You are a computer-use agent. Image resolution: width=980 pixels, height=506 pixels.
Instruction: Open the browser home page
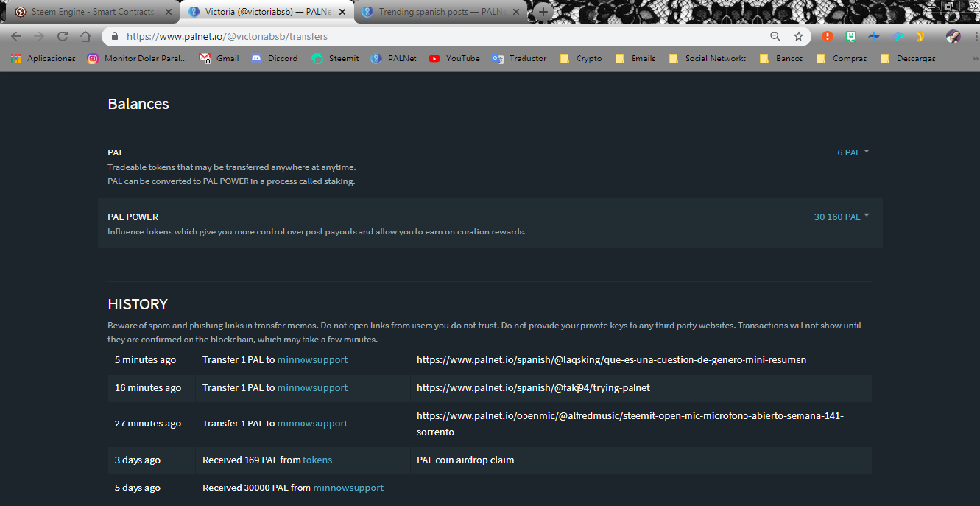point(85,36)
